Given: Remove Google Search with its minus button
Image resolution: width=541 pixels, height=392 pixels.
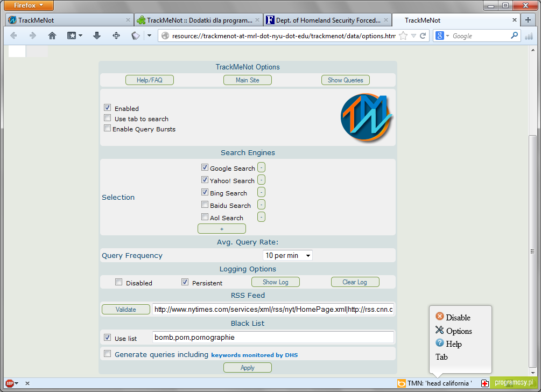Looking at the screenshot, I should 261,167.
